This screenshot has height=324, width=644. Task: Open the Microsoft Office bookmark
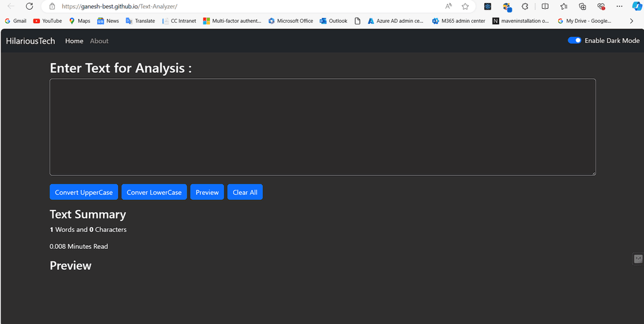tap(291, 21)
